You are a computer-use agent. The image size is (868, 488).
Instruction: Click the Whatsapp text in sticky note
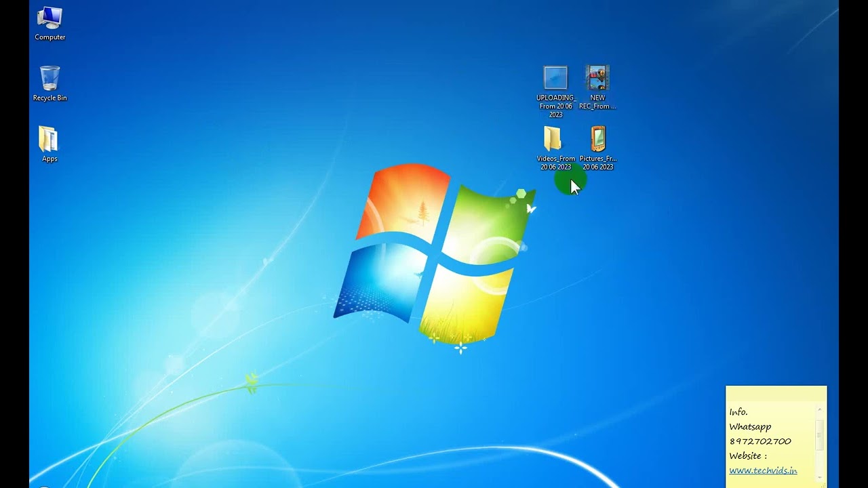(x=750, y=427)
